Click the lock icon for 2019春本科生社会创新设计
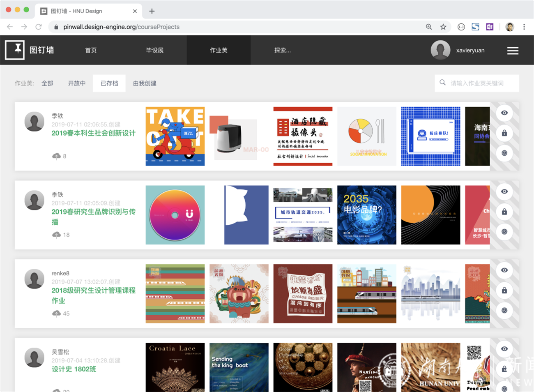Image resolution: width=534 pixels, height=392 pixels. click(x=504, y=133)
